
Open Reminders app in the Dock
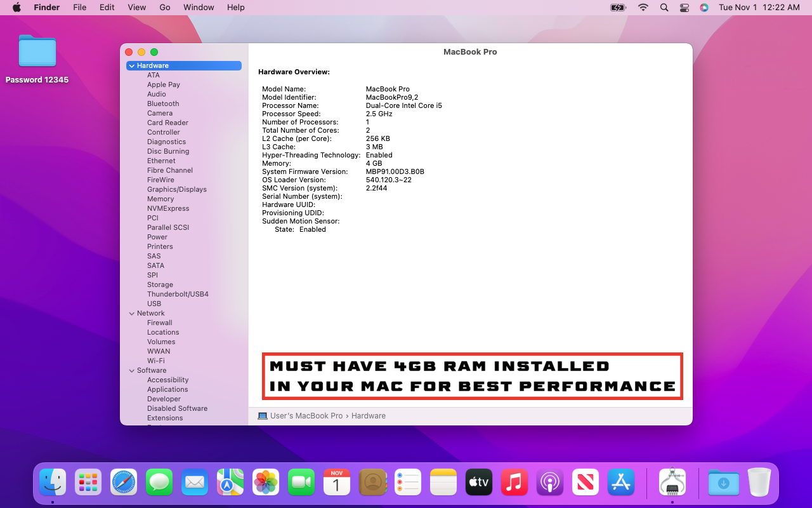408,483
